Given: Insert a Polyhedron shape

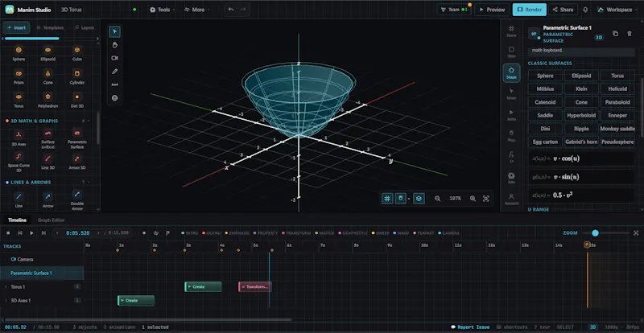Looking at the screenshot, I should point(47,101).
